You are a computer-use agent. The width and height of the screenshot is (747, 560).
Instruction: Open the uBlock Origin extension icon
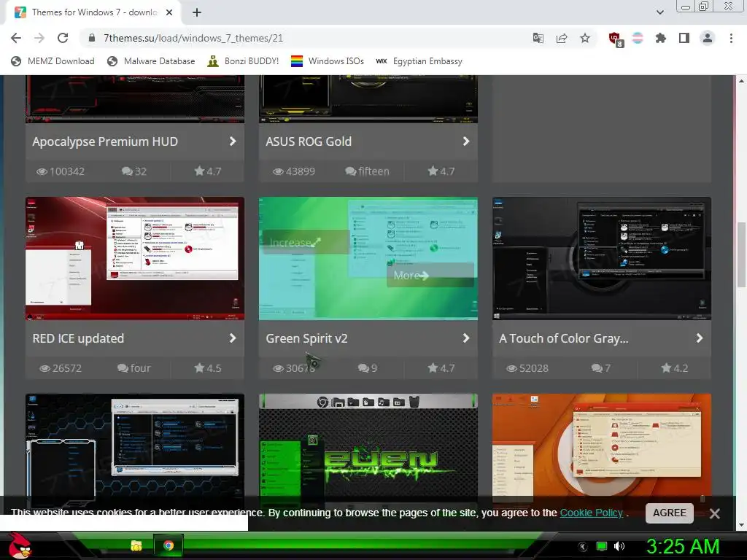tap(616, 39)
